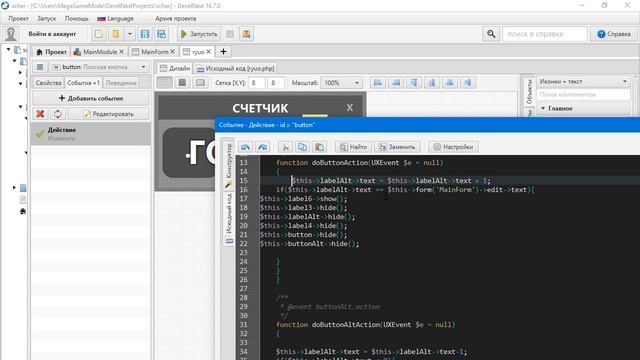This screenshot has height=360, width=640.
Task: Click Редактировать button
Action: (109, 114)
